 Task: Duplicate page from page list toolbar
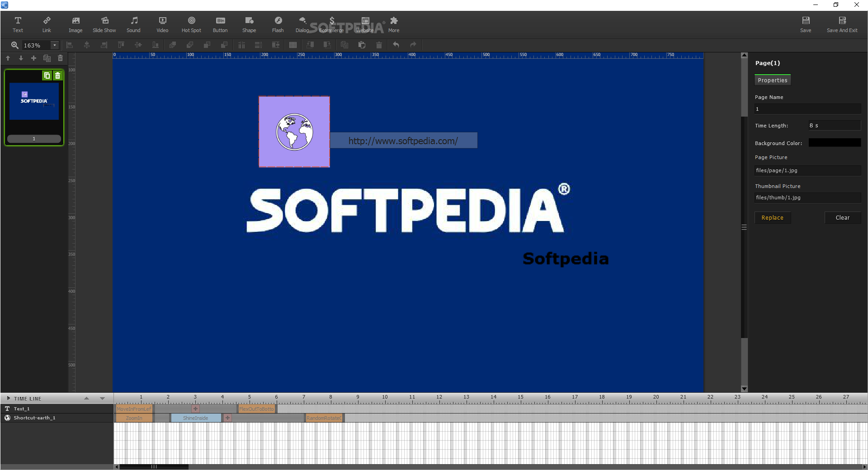[47, 58]
